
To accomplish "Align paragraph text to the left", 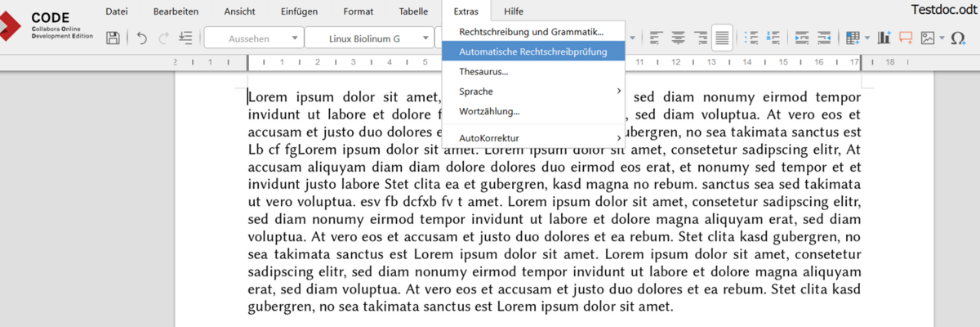I will 656,38.
